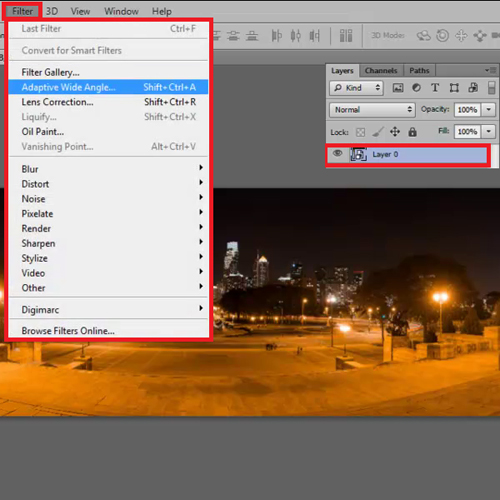Click the Fill percentage field
Screen dimensions: 500x500
pyautogui.click(x=467, y=132)
